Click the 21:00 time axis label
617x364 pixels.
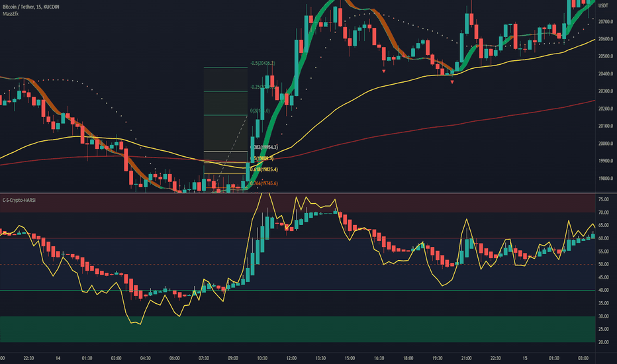466,358
